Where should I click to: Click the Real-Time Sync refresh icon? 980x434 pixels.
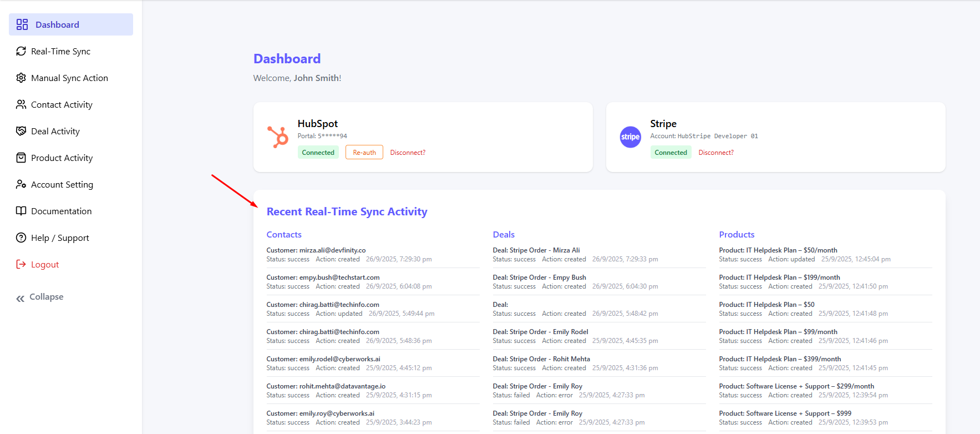21,51
